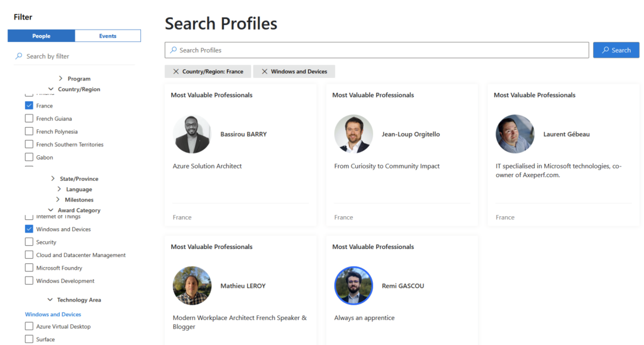Remove the Country/Region: France filter chip
Viewport: 644px width, 345px height.
[176, 72]
